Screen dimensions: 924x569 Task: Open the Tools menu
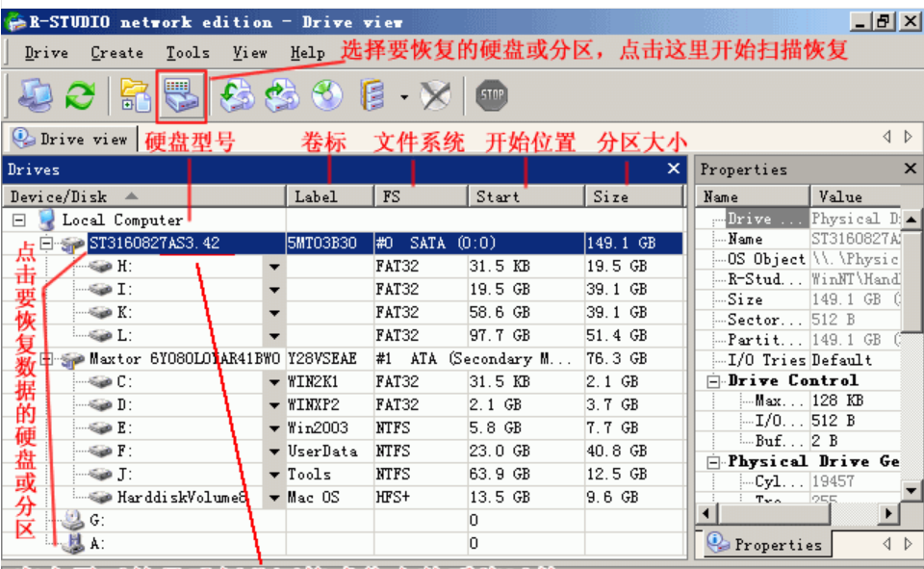pyautogui.click(x=188, y=53)
